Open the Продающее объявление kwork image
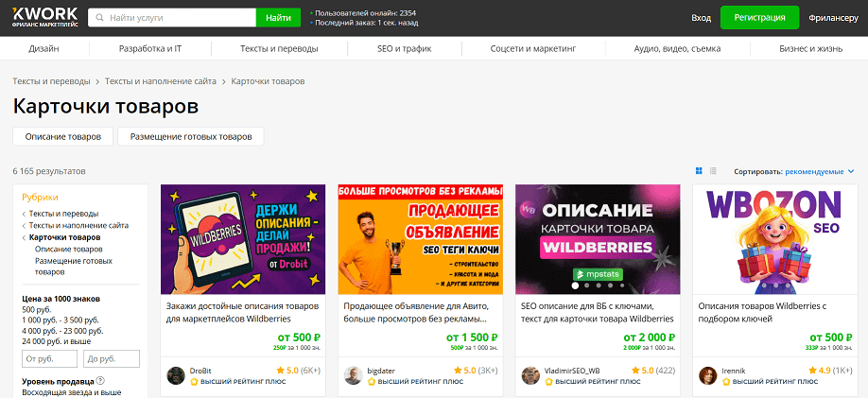Image resolution: width=868 pixels, height=398 pixels. click(x=421, y=239)
